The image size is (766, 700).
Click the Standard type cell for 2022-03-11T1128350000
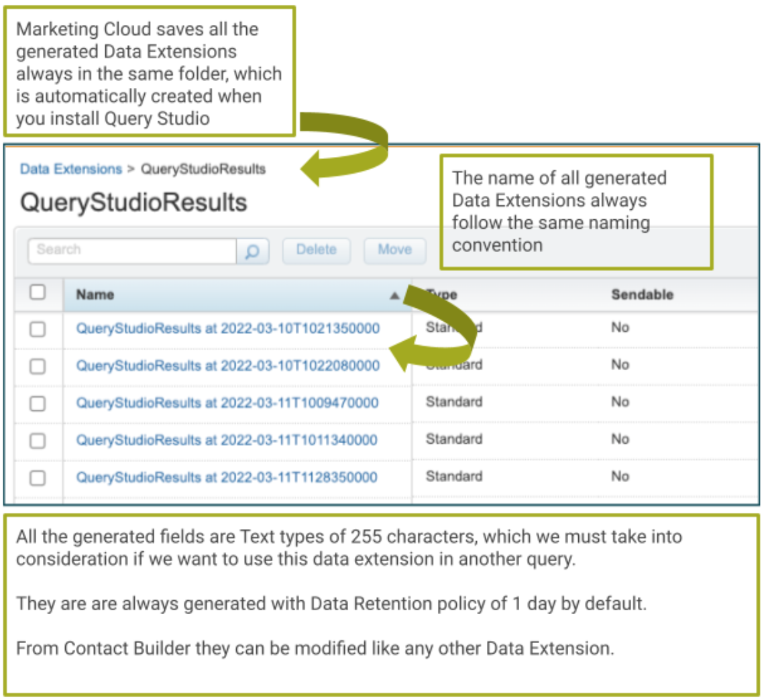(454, 476)
